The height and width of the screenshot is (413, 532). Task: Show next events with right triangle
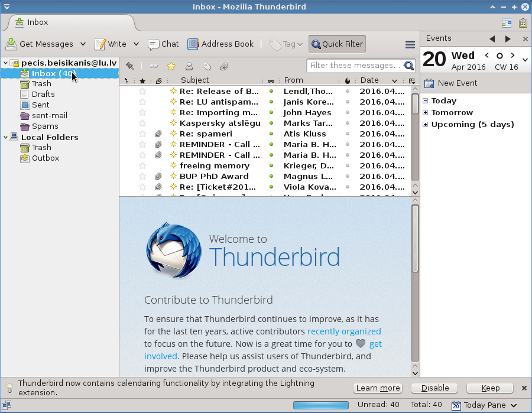click(x=508, y=39)
